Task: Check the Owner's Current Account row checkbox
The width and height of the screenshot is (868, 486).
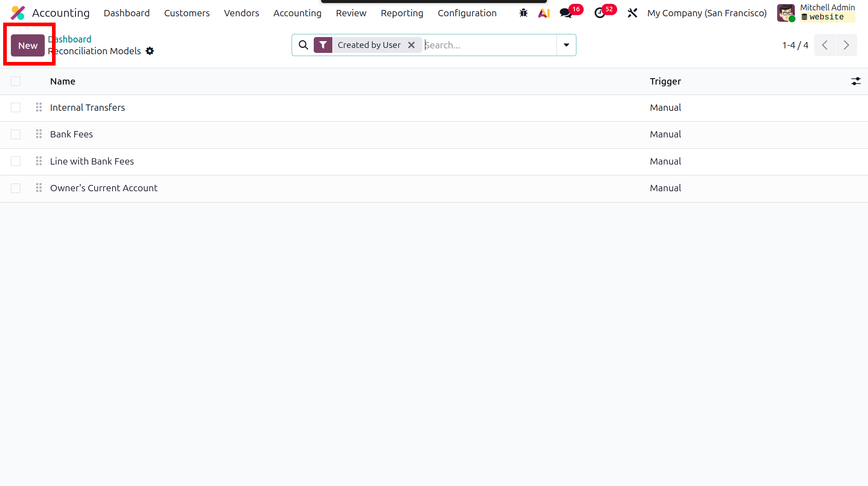Action: click(16, 188)
